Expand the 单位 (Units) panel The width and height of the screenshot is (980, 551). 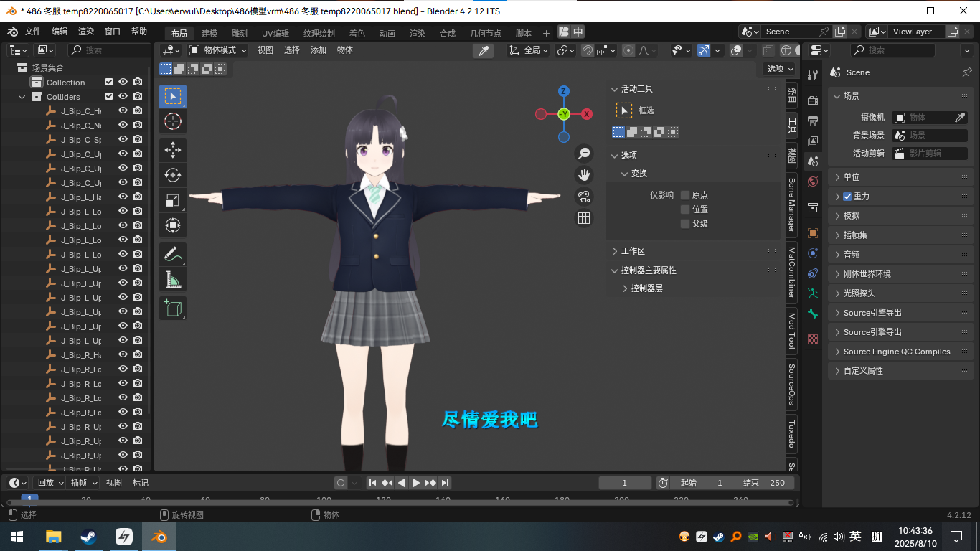(x=851, y=177)
